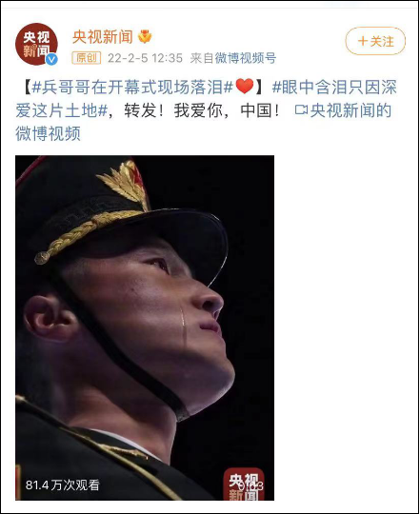This screenshot has width=420, height=514.
Task: Open hashtag #兵哥哥在开幕式现场落泪#
Action: pos(132,87)
